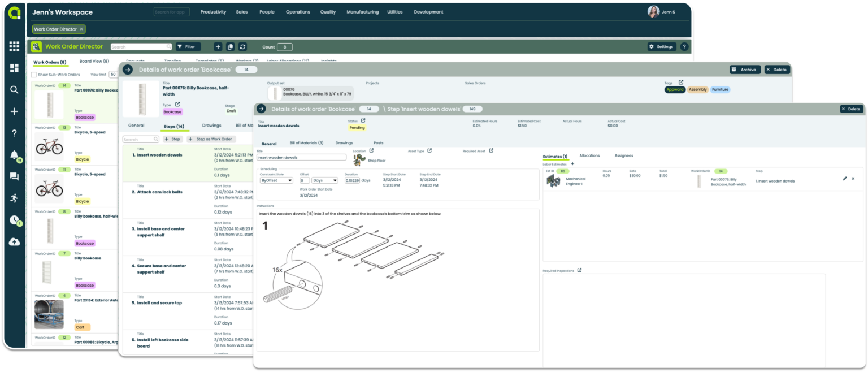Click the cloud upload icon in sidebar
This screenshot has height=372, width=868.
[14, 242]
